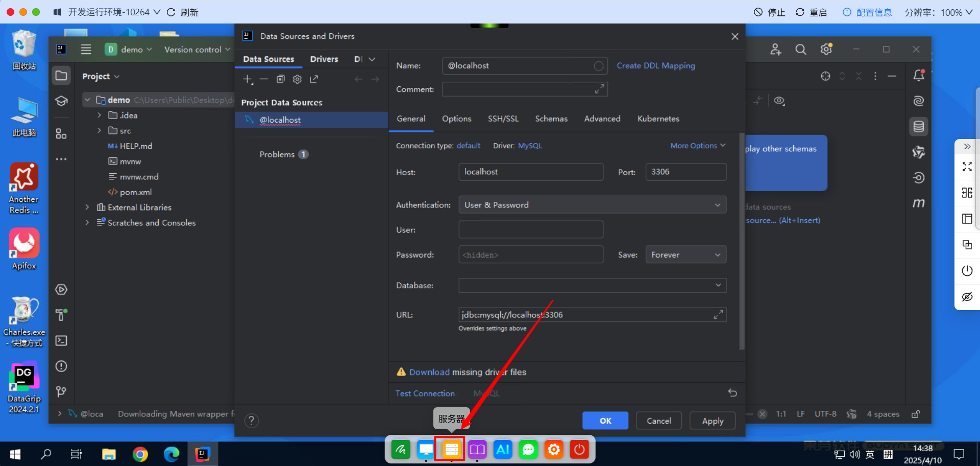Expand the .idea folder
980x466 pixels.
tap(99, 115)
